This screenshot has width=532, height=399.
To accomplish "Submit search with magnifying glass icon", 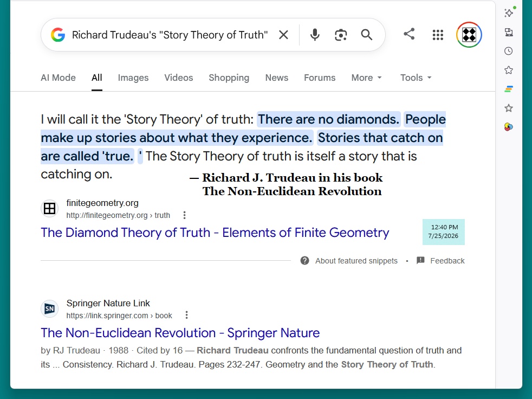I will pos(366,35).
